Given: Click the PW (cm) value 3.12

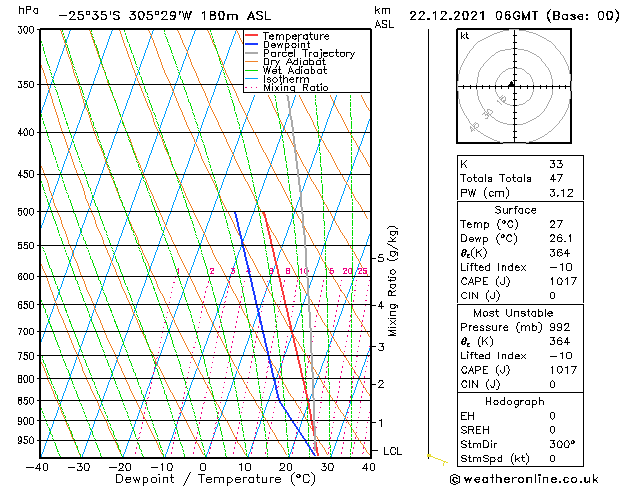Looking at the screenshot, I should click(561, 193).
